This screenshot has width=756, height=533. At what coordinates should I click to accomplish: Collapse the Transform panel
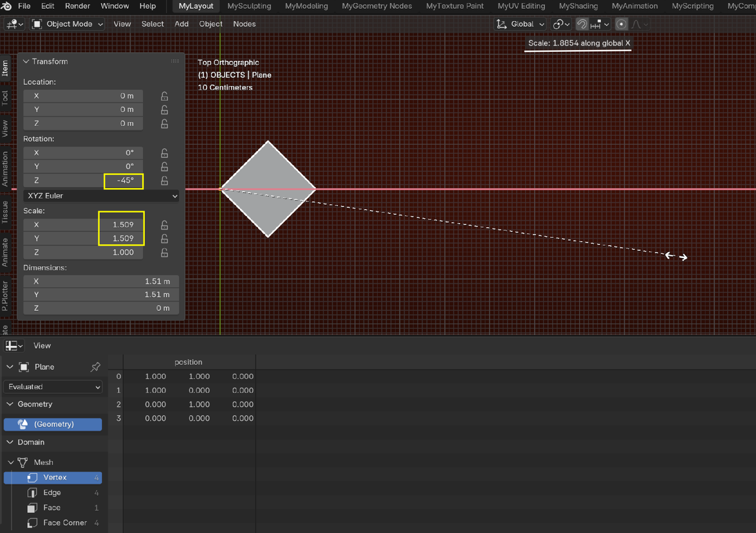pos(25,61)
